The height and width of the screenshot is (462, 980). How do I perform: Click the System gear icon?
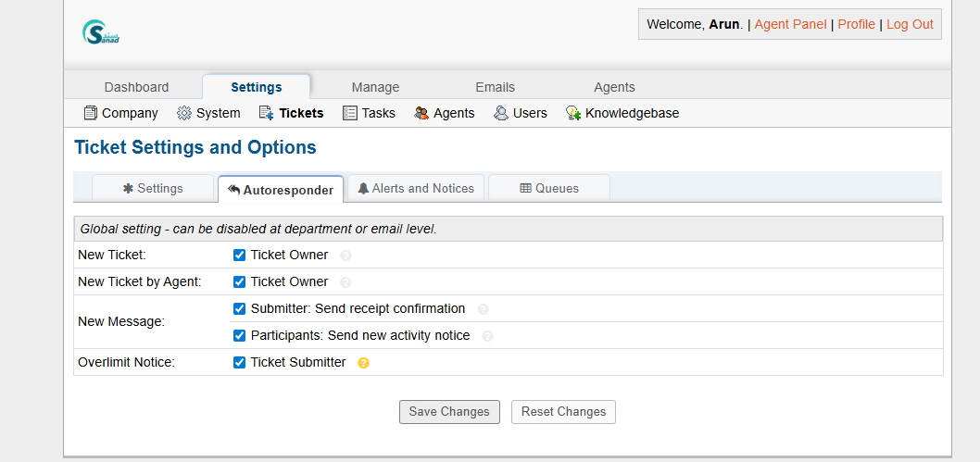pos(184,113)
